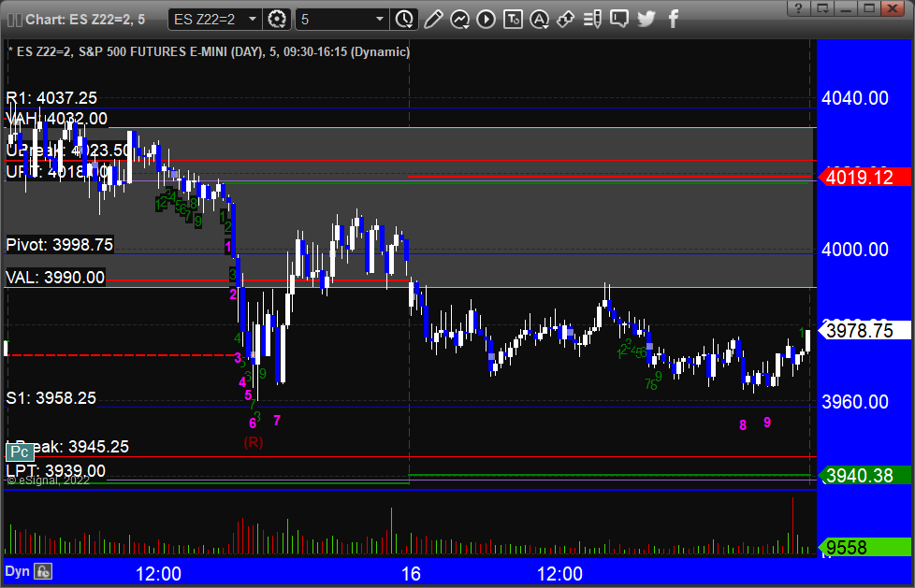The image size is (915, 588).
Task: Click the 4040.00 price axis label
Action: coord(855,98)
